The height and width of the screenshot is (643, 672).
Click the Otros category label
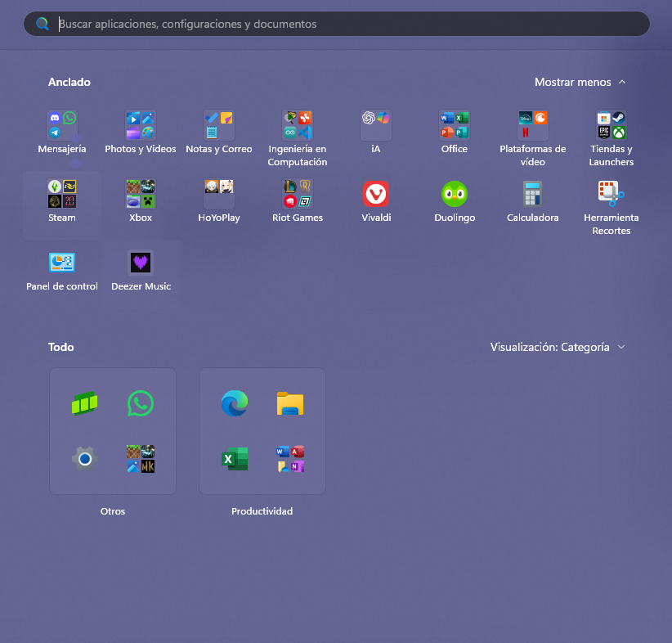click(x=113, y=511)
